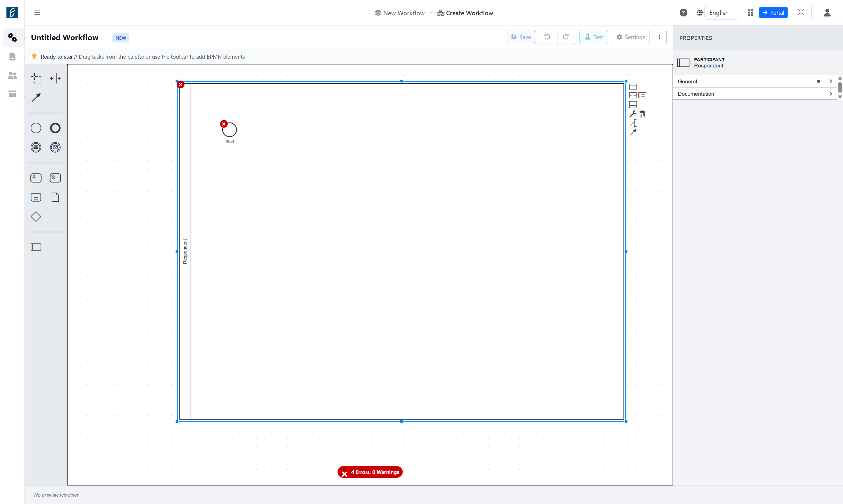The image size is (843, 504).
Task: Go to Portal button
Action: pyautogui.click(x=773, y=13)
